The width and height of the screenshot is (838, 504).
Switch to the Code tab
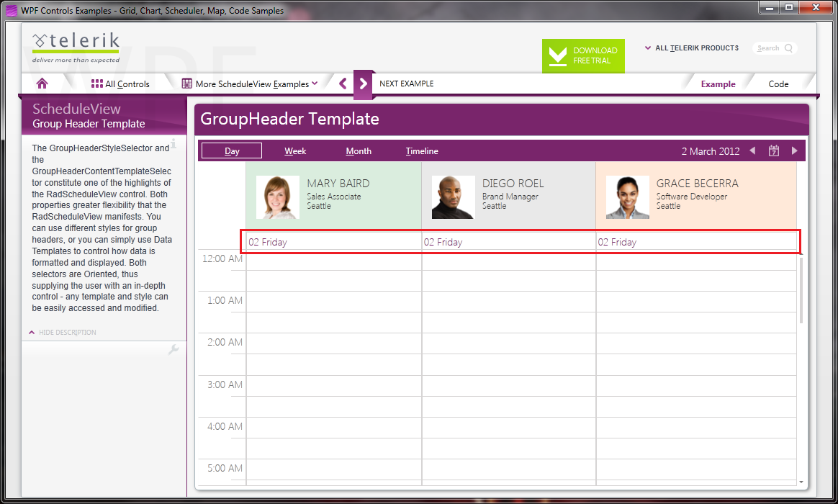coord(778,84)
